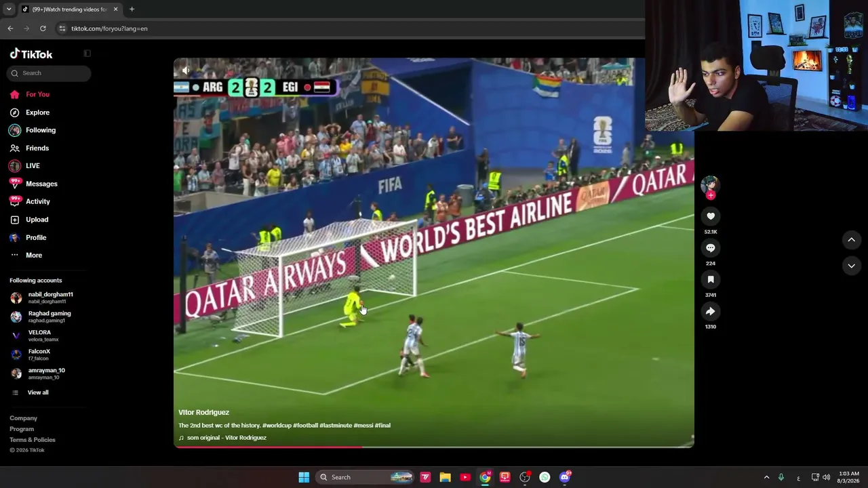This screenshot has height=488, width=868.
Task: Reload the TikTok page
Action: pyautogui.click(x=43, y=28)
